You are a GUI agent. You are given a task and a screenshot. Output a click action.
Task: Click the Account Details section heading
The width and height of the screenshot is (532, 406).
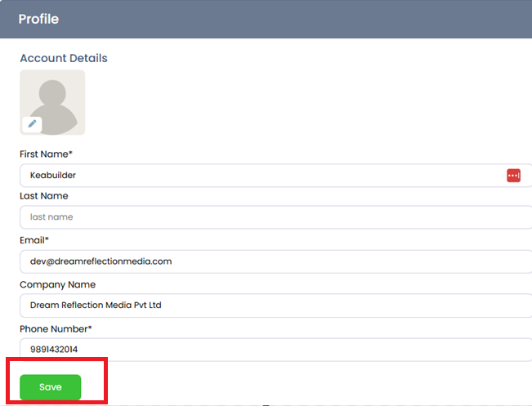coord(64,59)
